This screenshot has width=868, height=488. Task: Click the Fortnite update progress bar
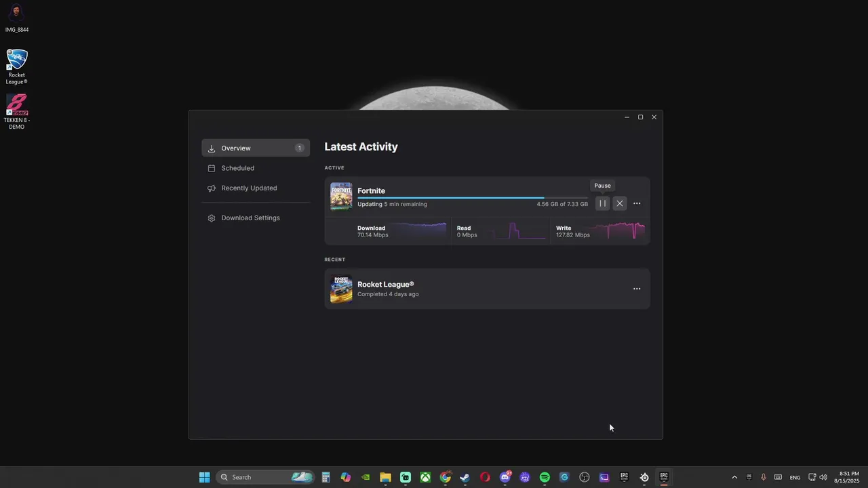pyautogui.click(x=473, y=198)
